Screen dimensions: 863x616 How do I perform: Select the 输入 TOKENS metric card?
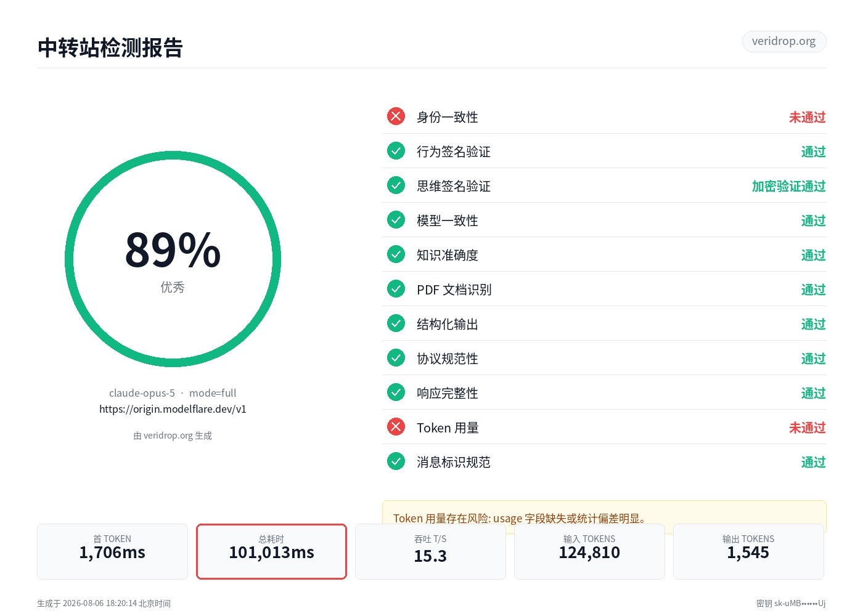click(589, 551)
